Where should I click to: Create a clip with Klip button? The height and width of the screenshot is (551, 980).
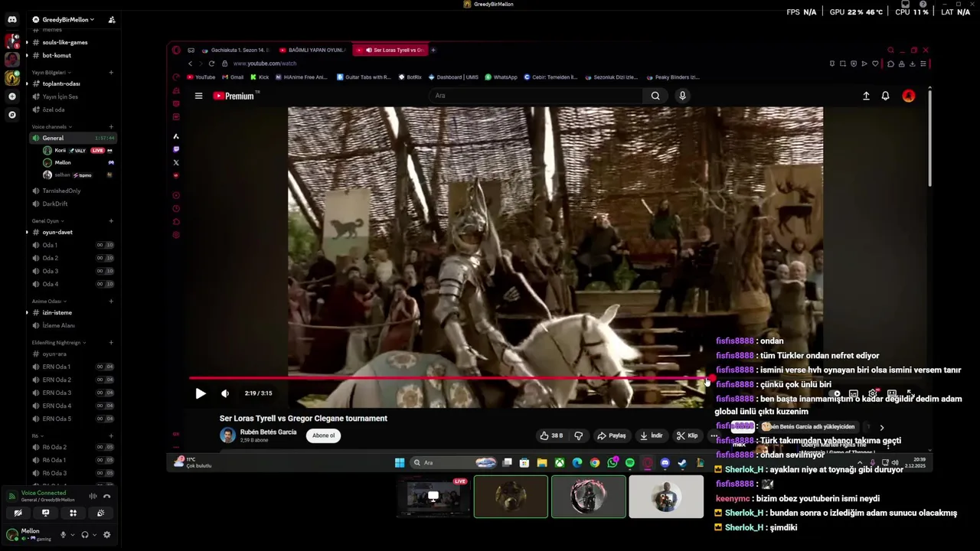click(x=687, y=435)
